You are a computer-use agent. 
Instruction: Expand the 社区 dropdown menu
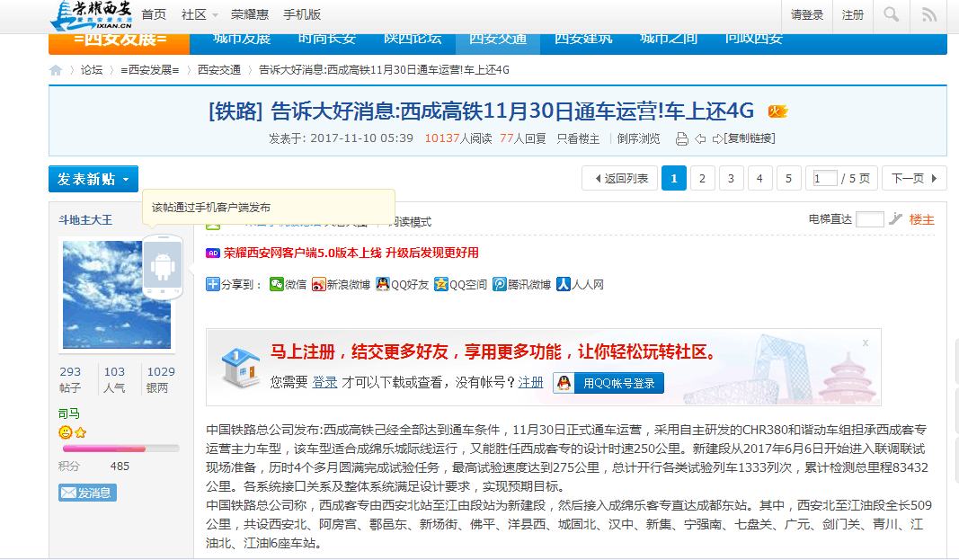pos(200,14)
